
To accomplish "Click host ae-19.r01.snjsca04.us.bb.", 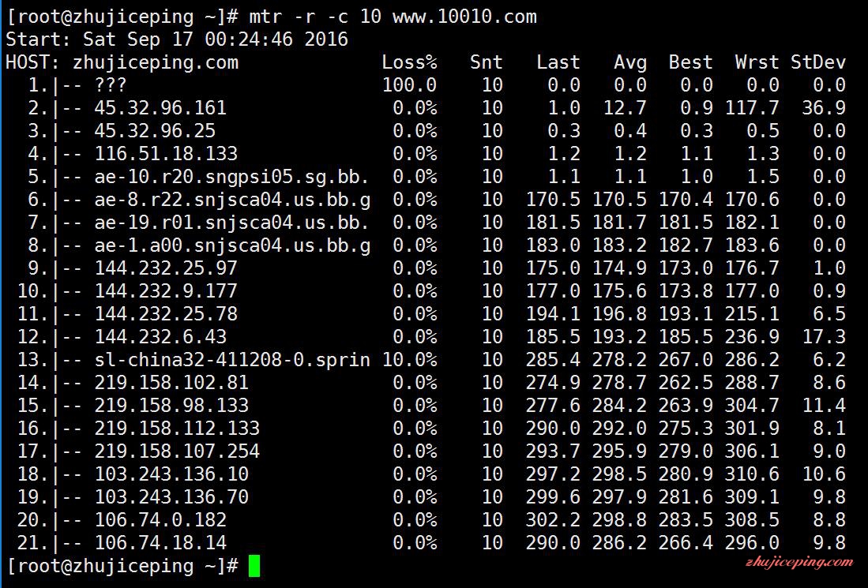I will (232, 223).
